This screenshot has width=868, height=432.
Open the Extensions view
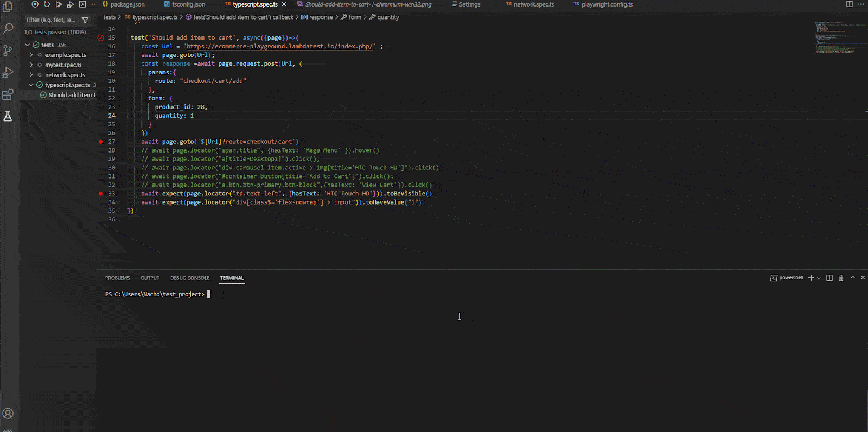tap(8, 94)
